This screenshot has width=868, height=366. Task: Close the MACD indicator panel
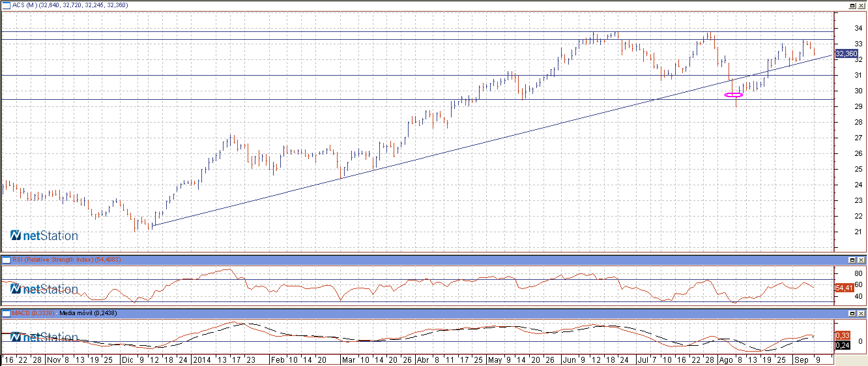point(861,313)
